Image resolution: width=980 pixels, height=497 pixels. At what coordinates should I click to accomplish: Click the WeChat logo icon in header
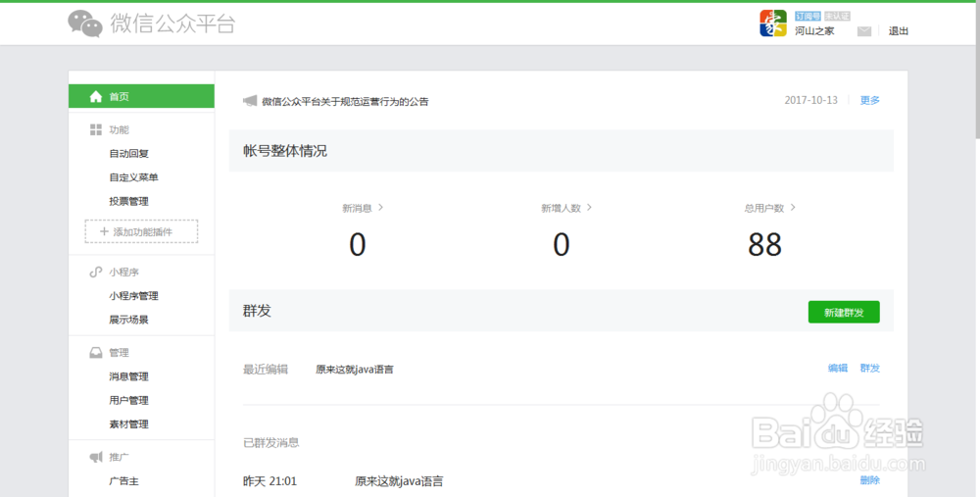[x=85, y=24]
